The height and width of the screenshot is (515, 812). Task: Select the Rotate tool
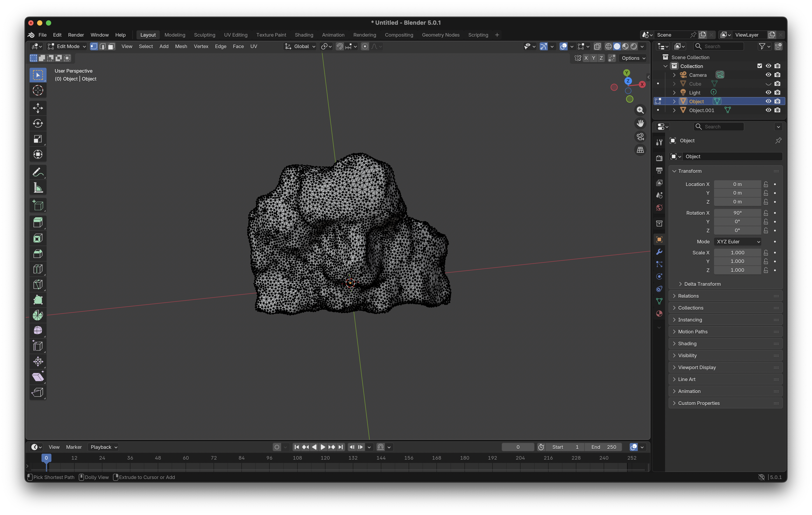(38, 123)
